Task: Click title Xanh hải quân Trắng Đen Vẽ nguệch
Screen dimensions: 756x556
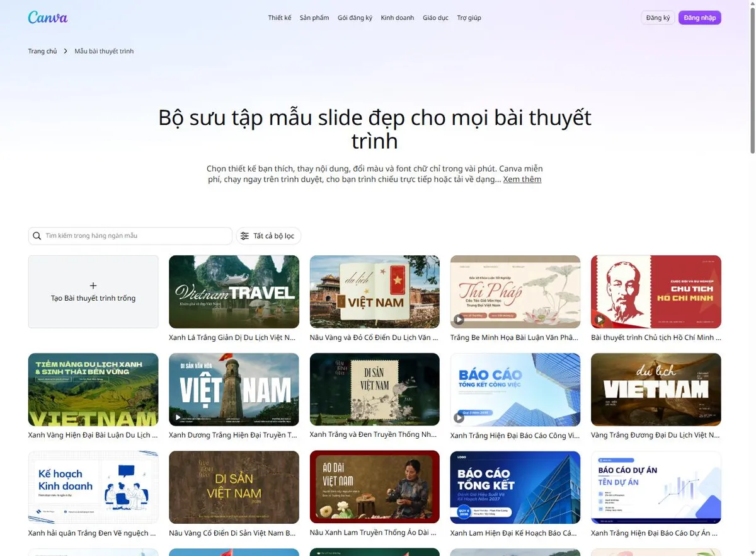Action: 92,533
